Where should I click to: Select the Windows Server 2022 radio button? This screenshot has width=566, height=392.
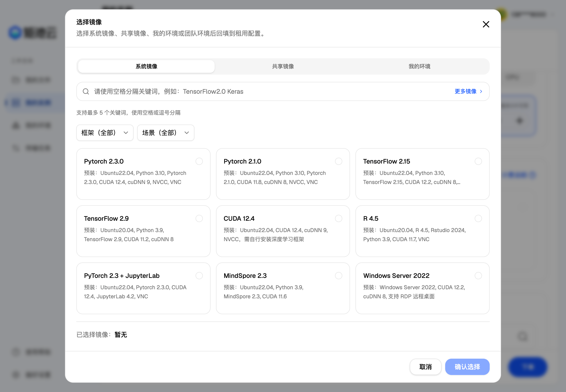(478, 276)
